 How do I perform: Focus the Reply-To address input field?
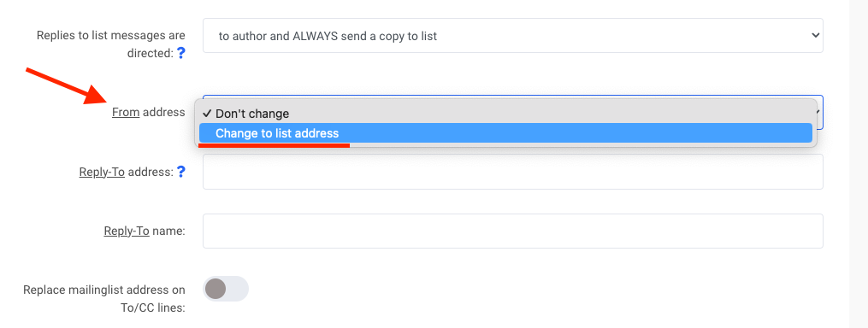(512, 172)
